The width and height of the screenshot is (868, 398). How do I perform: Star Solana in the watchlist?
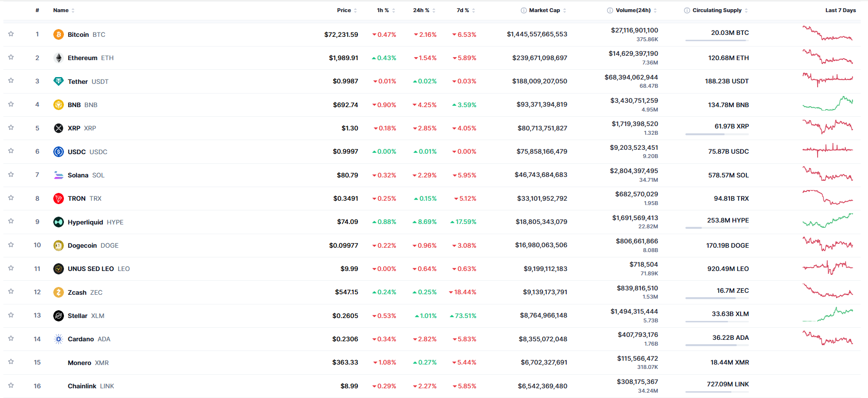(x=11, y=175)
